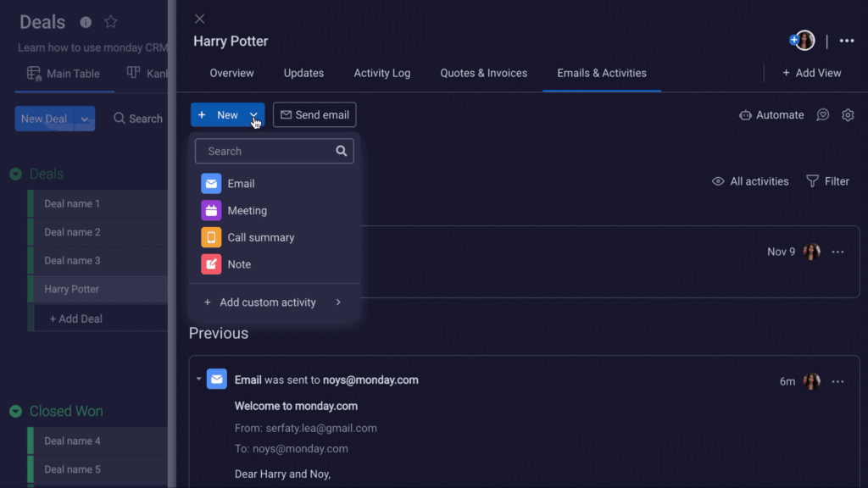Select the Harry Potter deal row
The width and height of the screenshot is (868, 488).
[97, 289]
